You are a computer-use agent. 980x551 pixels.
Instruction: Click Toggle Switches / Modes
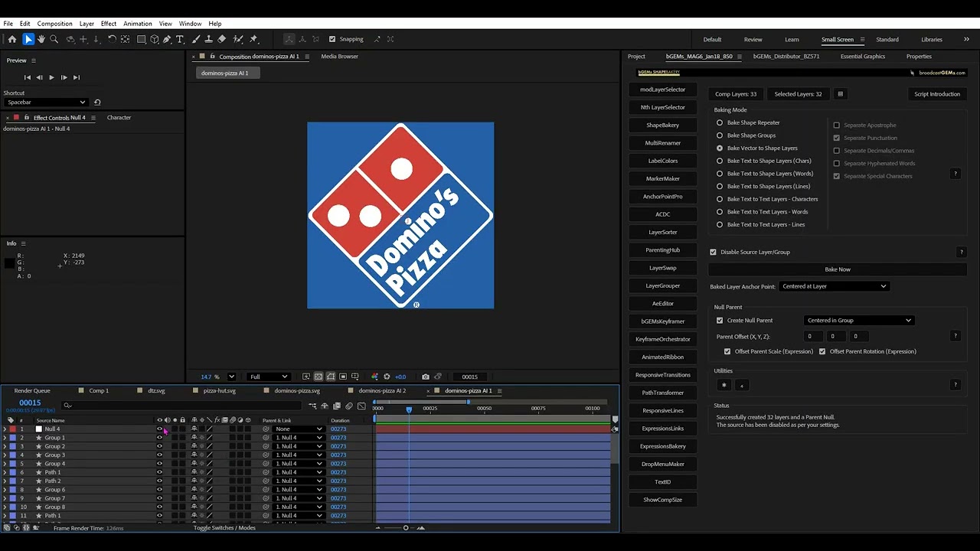point(224,528)
